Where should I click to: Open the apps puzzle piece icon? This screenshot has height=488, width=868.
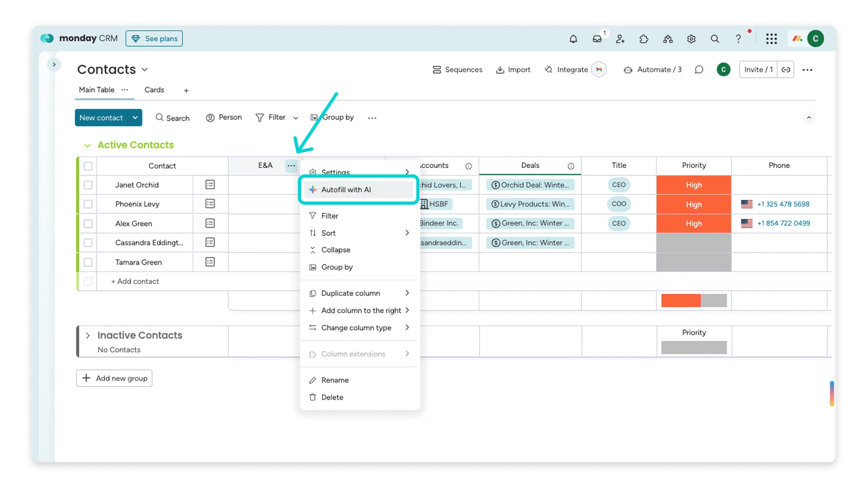point(644,39)
